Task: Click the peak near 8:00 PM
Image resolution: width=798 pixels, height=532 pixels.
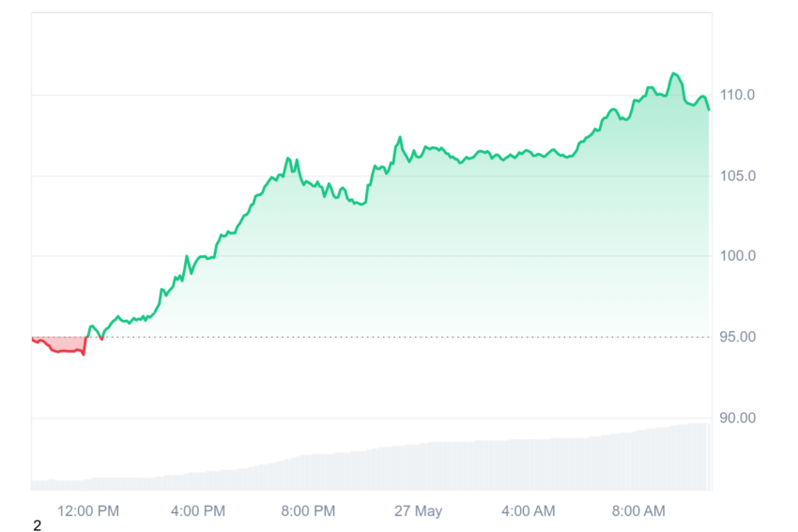Action: point(288,159)
